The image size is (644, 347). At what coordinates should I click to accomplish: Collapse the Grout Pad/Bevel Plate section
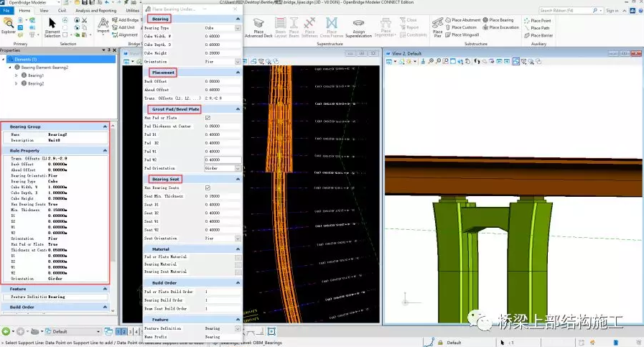(x=238, y=109)
